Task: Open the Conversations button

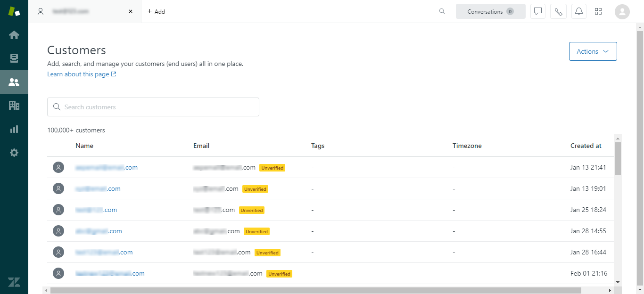Action: pyautogui.click(x=490, y=12)
